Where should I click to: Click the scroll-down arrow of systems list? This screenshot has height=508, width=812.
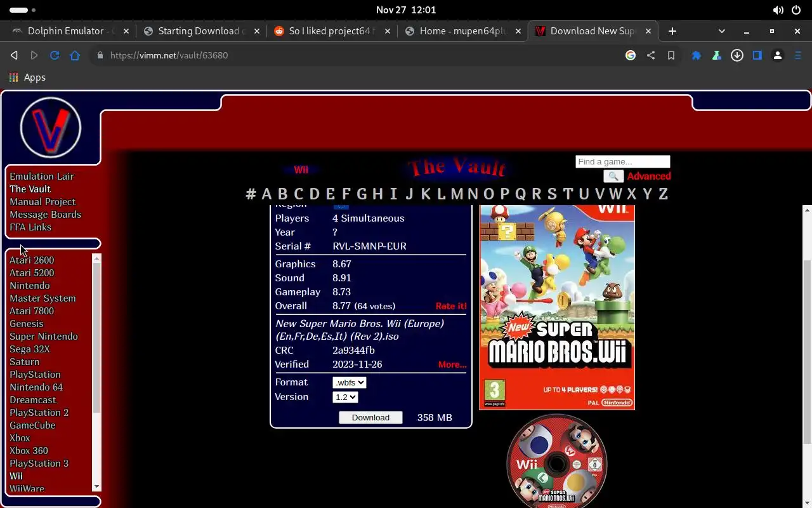coord(96,487)
